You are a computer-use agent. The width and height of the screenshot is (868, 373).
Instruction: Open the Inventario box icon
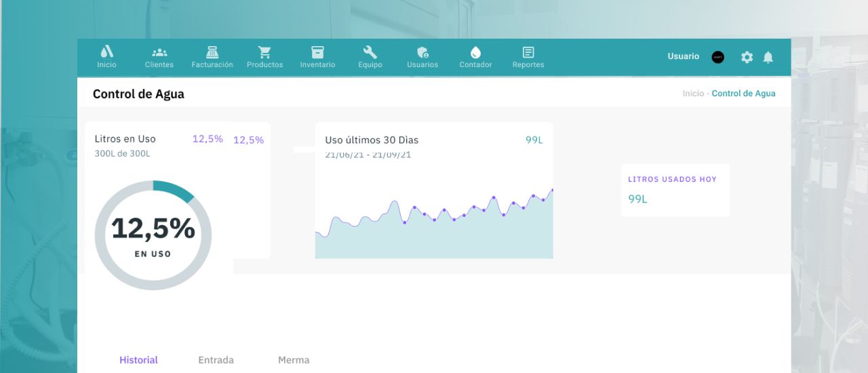(x=317, y=53)
